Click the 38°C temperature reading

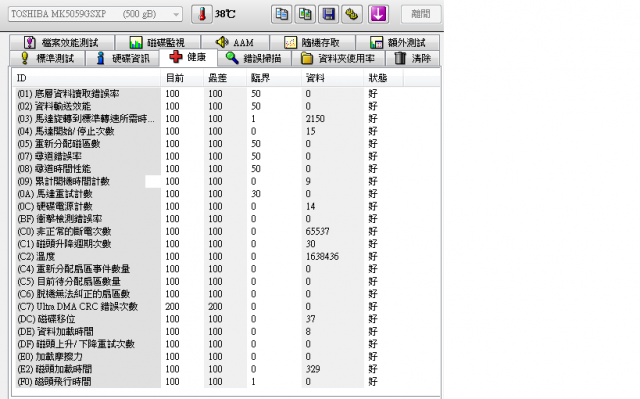point(225,14)
